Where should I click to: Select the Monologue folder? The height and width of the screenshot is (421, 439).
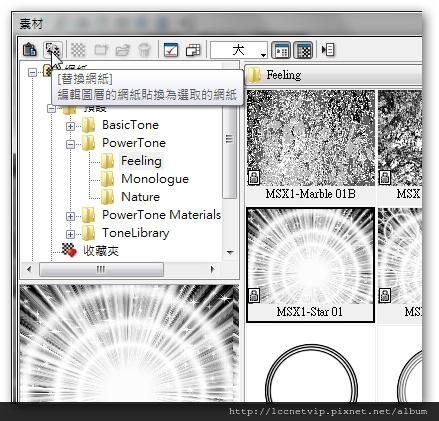point(155,179)
